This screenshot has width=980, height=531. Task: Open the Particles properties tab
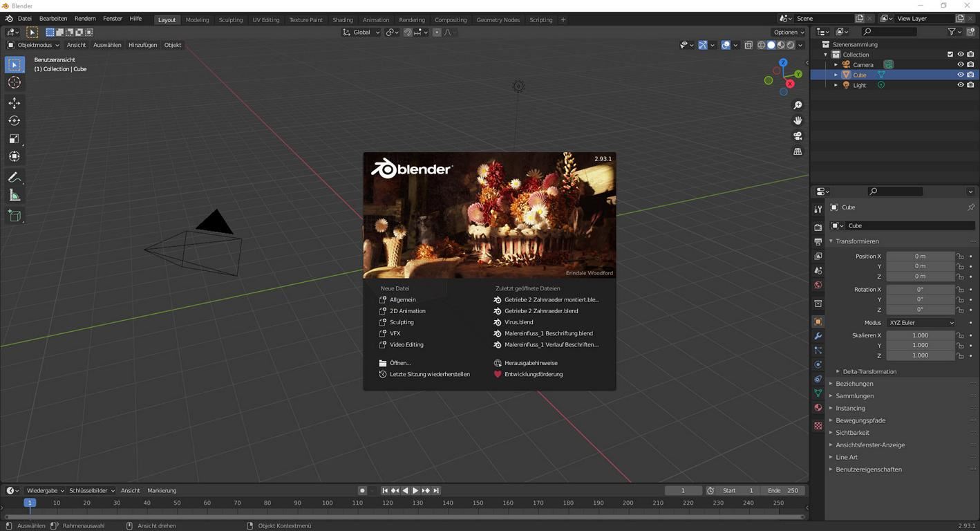818,351
